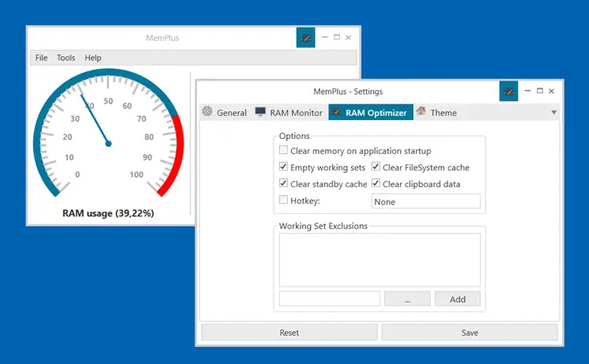This screenshot has height=364, width=589.
Task: Click the MemPlus gauge icon in main window title bar
Action: (305, 38)
